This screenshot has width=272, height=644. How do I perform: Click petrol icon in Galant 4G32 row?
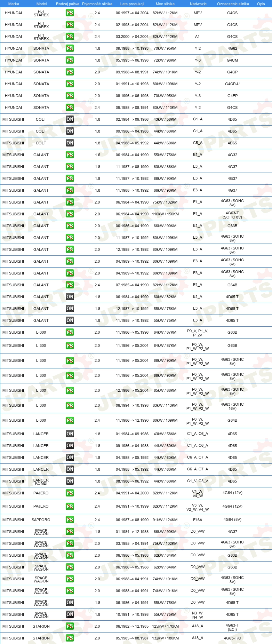pyautogui.click(x=70, y=155)
